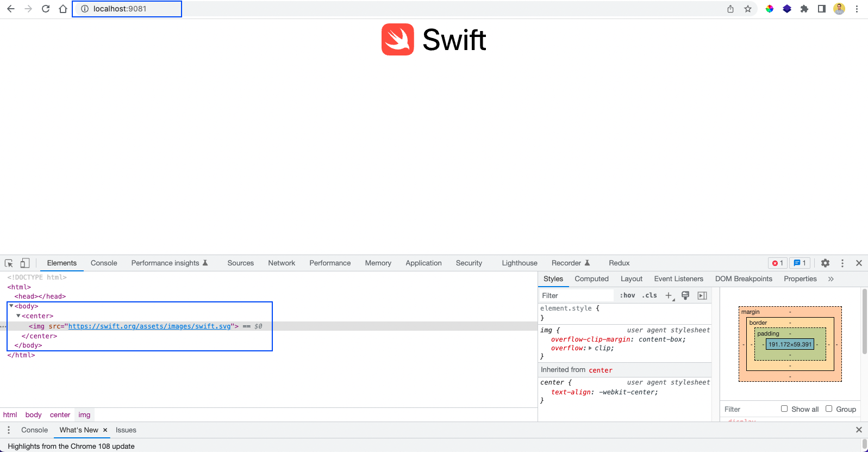The height and width of the screenshot is (452, 868).
Task: Toggle rendering emulations paintbrush icon
Action: [685, 295]
